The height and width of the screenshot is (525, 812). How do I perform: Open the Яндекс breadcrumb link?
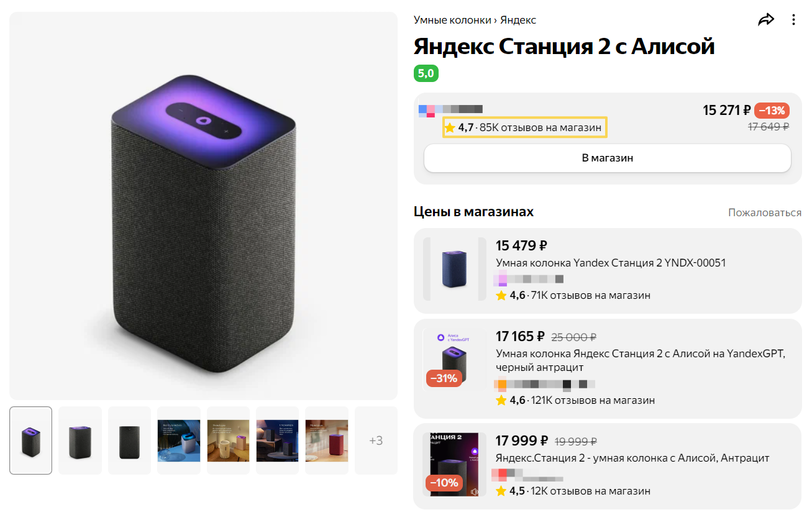(x=518, y=20)
